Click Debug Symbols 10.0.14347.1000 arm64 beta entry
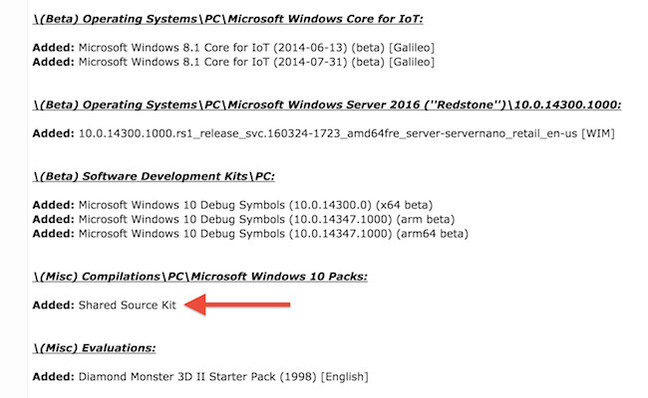Viewport: 648px width, 398px height. [x=274, y=234]
